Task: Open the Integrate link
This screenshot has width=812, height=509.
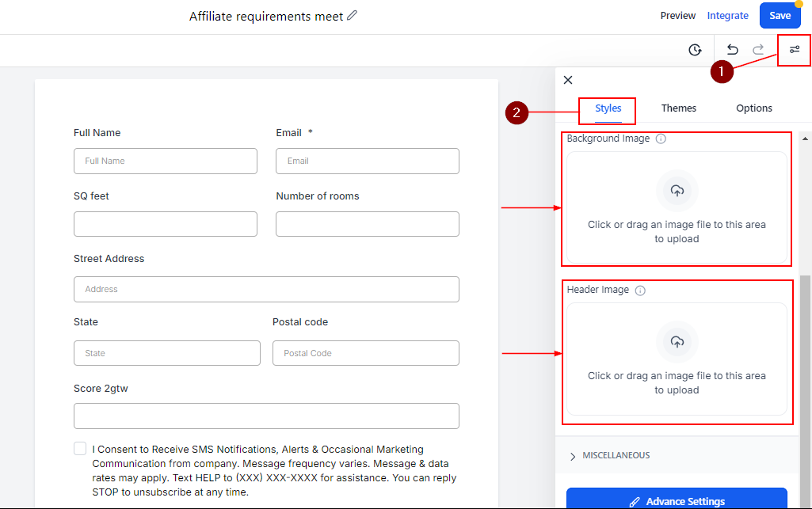Action: click(x=727, y=16)
